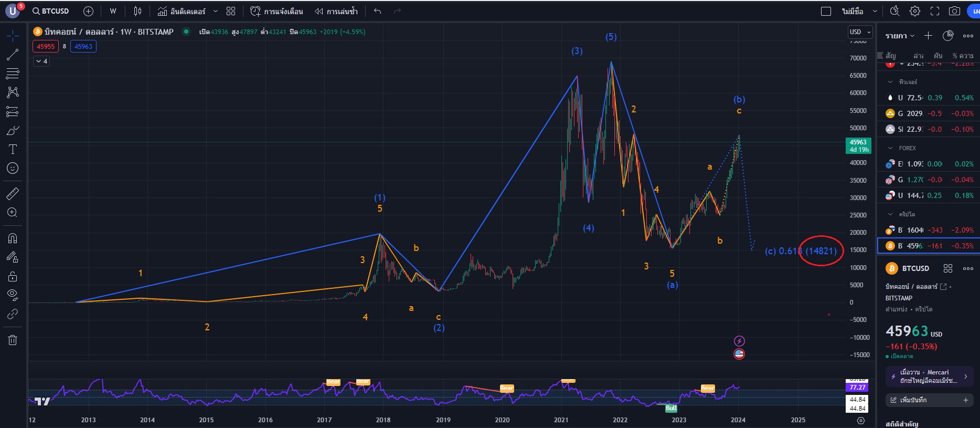Viewport: 980px width, 428px height.
Task: Open watchlist more options menu
Action: [968, 36]
